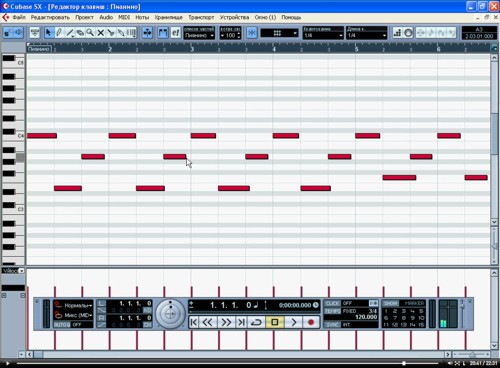Toggle the Cycle loop button
Viewport: 500px width, 368px height.
[256, 322]
